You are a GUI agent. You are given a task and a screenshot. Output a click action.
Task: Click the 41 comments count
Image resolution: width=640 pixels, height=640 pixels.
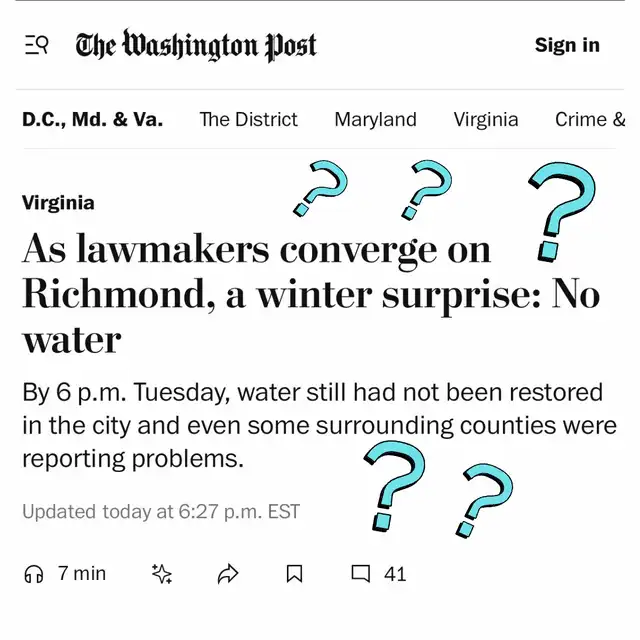click(395, 574)
